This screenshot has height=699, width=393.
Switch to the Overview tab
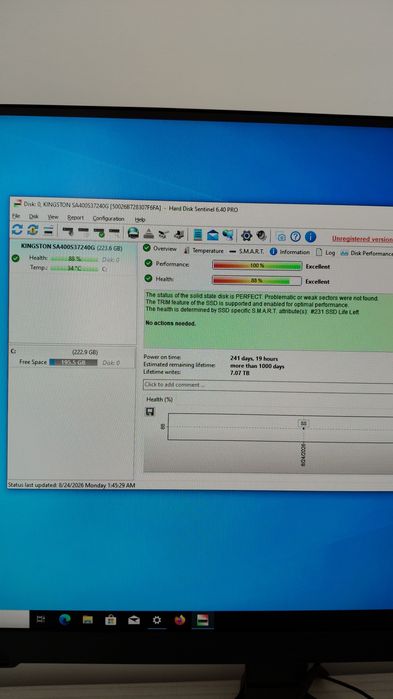tap(160, 249)
